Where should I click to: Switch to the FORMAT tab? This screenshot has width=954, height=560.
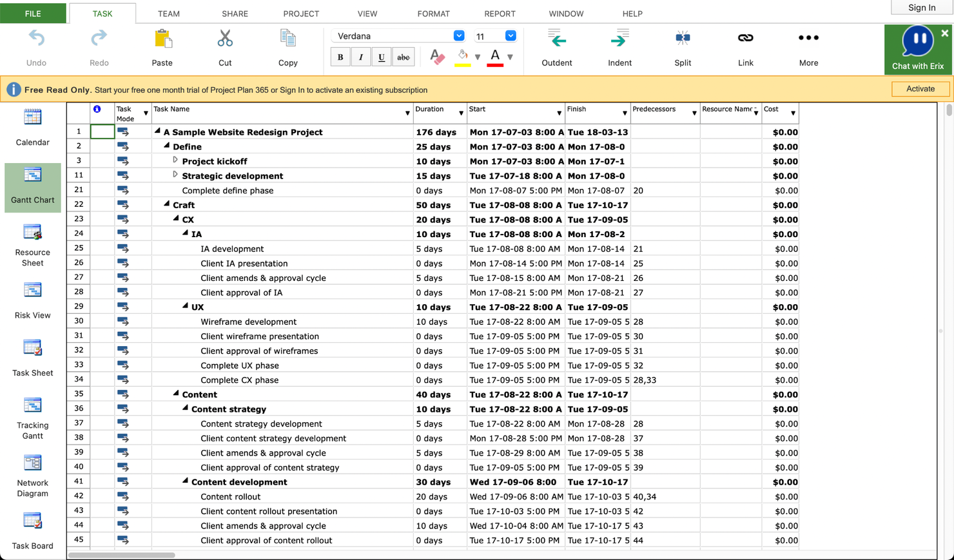(433, 14)
